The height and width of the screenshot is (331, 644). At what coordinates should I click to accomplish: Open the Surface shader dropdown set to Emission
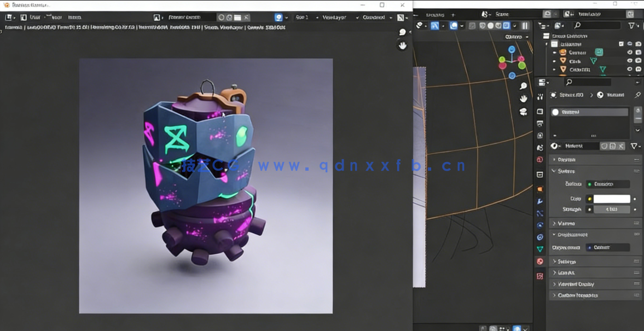[608, 184]
